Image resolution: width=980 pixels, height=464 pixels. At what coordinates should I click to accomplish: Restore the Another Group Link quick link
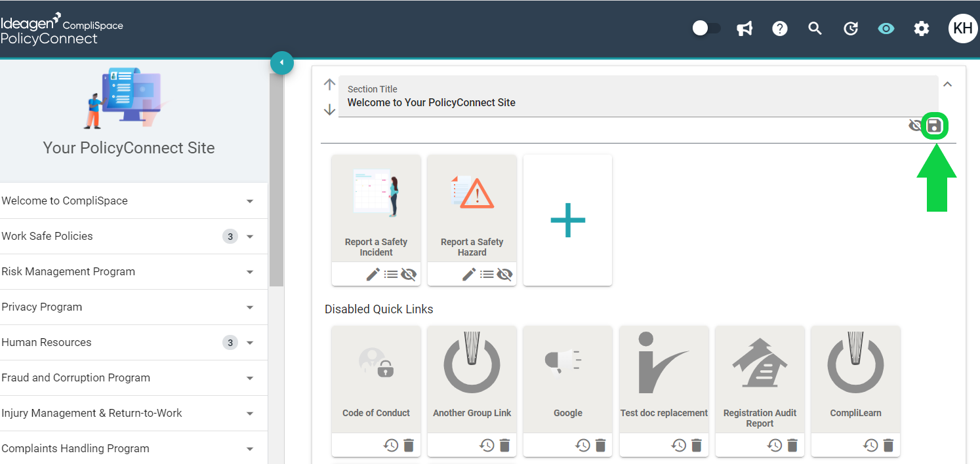click(487, 445)
